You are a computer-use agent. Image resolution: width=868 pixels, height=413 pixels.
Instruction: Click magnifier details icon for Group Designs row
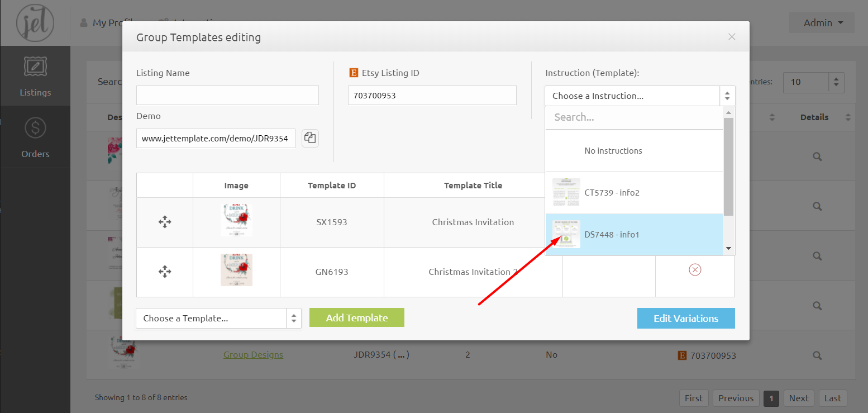(x=817, y=355)
